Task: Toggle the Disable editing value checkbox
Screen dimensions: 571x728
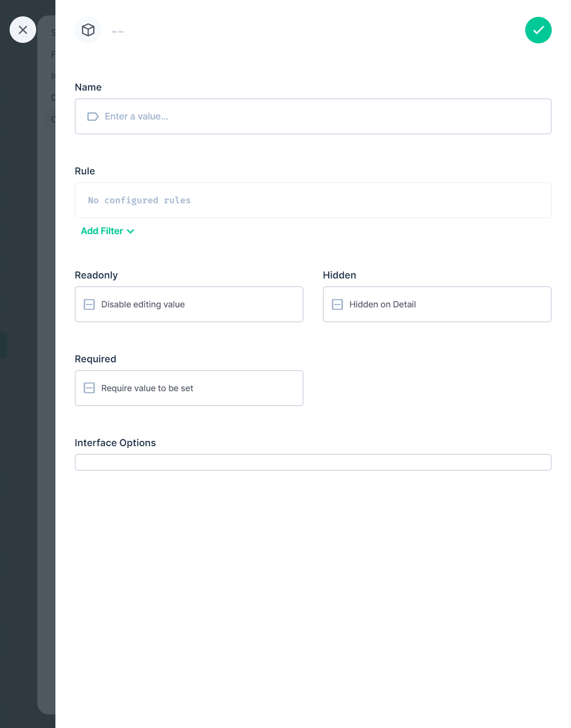Action: (x=89, y=304)
